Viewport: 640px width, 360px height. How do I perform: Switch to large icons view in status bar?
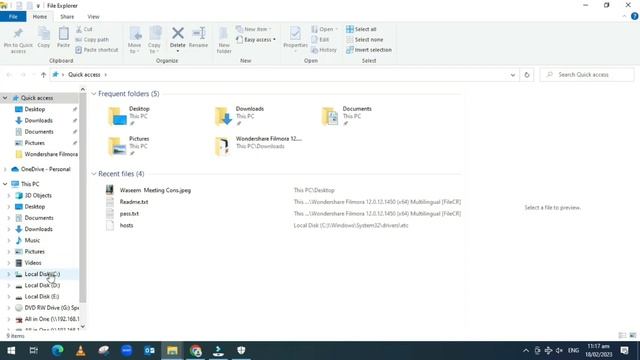(633, 336)
